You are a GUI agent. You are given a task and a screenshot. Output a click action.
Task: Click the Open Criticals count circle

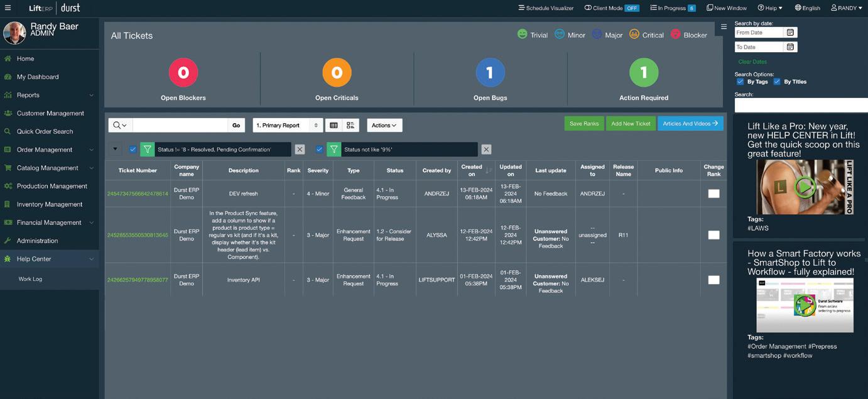(x=337, y=73)
